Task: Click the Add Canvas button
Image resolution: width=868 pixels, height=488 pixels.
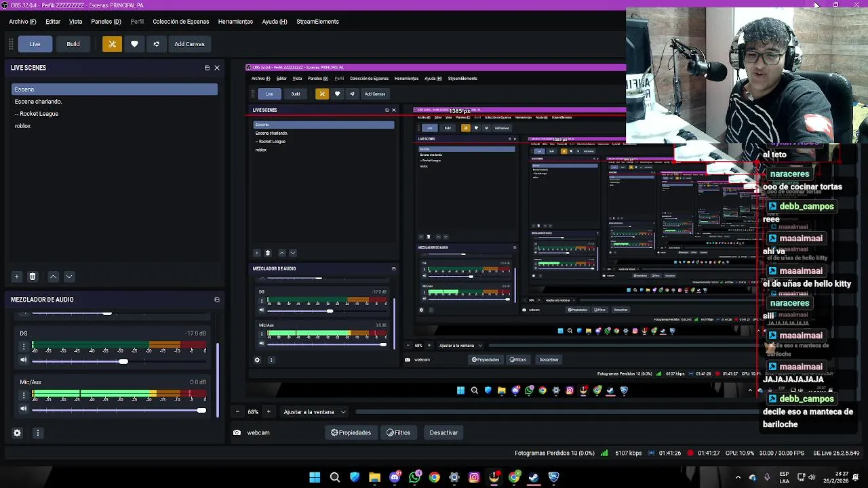Action: 189,44
